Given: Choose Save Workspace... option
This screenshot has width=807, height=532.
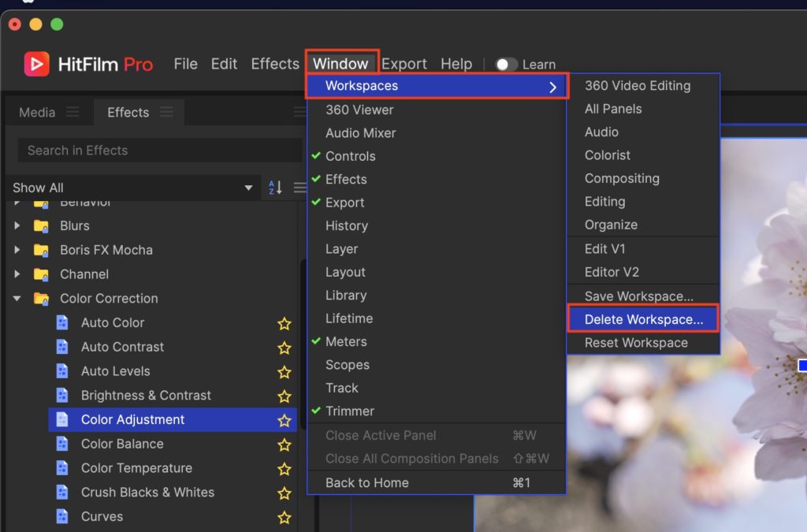Looking at the screenshot, I should pos(643,296).
